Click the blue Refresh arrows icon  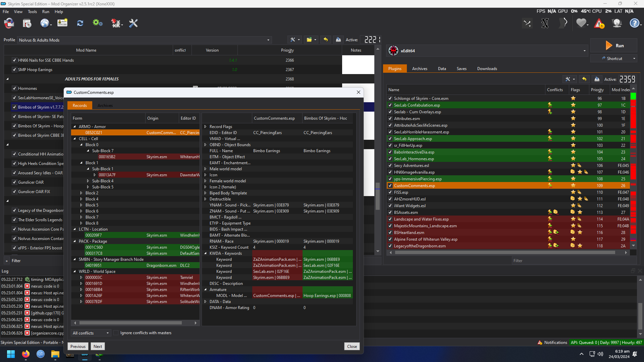point(80,23)
